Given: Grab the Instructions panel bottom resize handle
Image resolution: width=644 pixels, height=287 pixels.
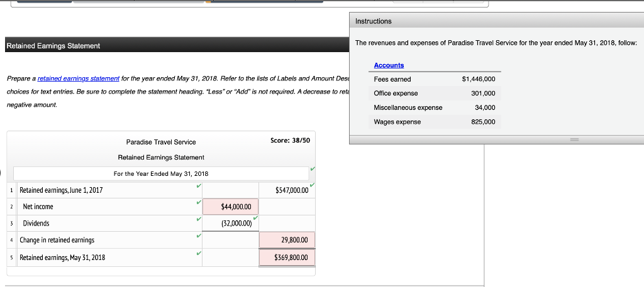Looking at the screenshot, I should click(574, 140).
